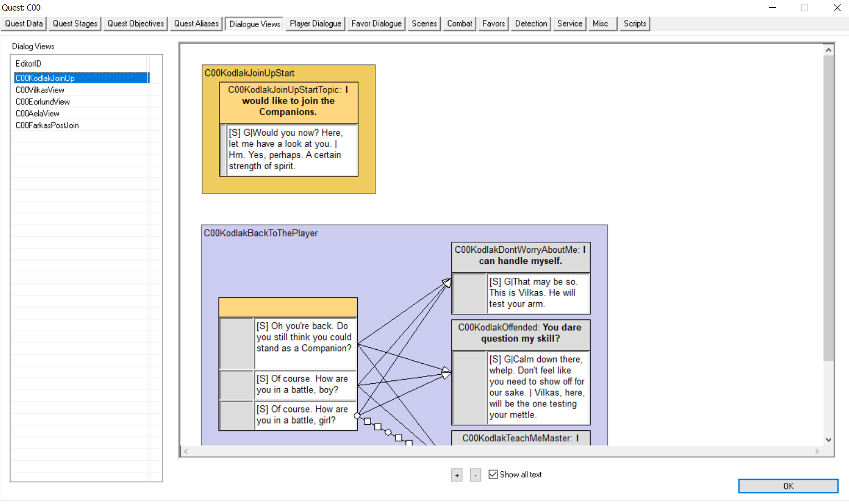Click the zoom out minus button
849x504 pixels.
(475, 475)
